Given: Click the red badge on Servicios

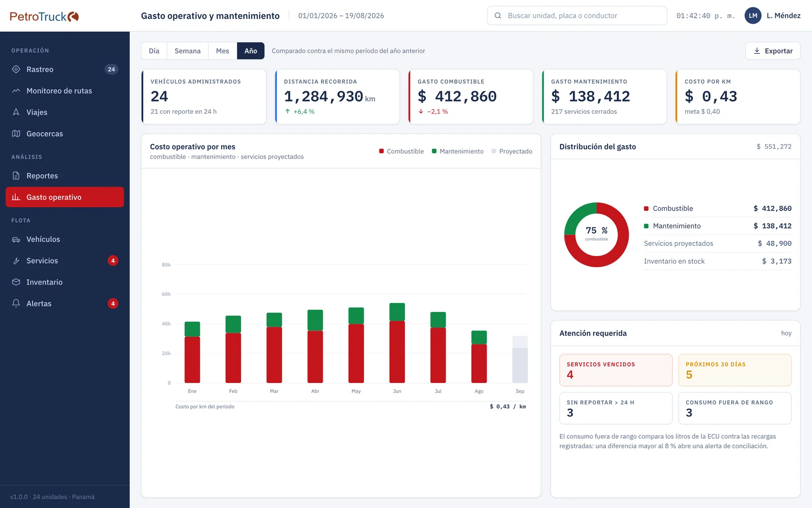Looking at the screenshot, I should pos(113,261).
